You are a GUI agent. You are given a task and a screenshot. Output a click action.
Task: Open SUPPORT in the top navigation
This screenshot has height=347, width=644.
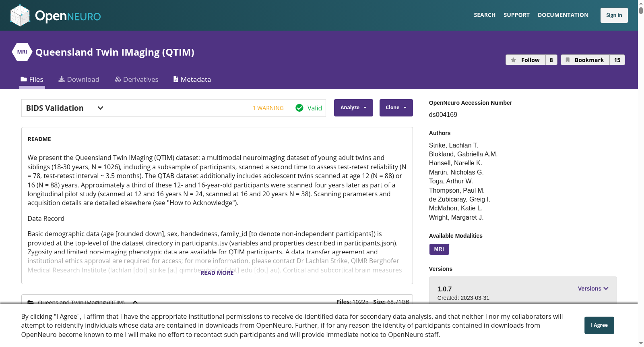[x=516, y=15]
